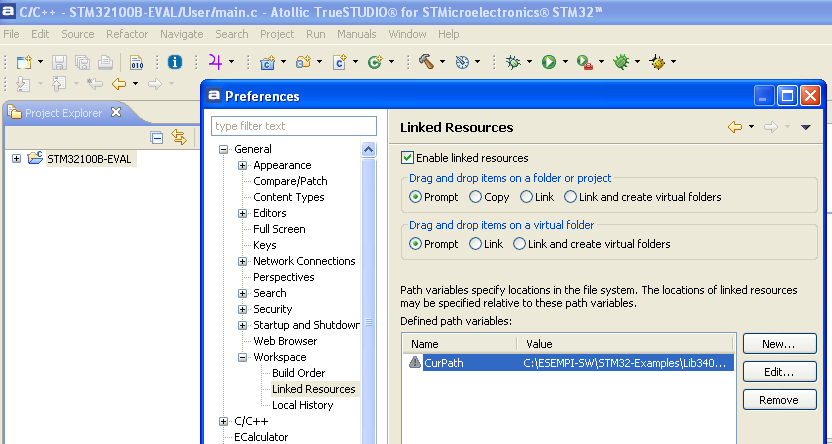832x444 pixels.
Task: Click the Save toolbar icon
Action: point(59,62)
